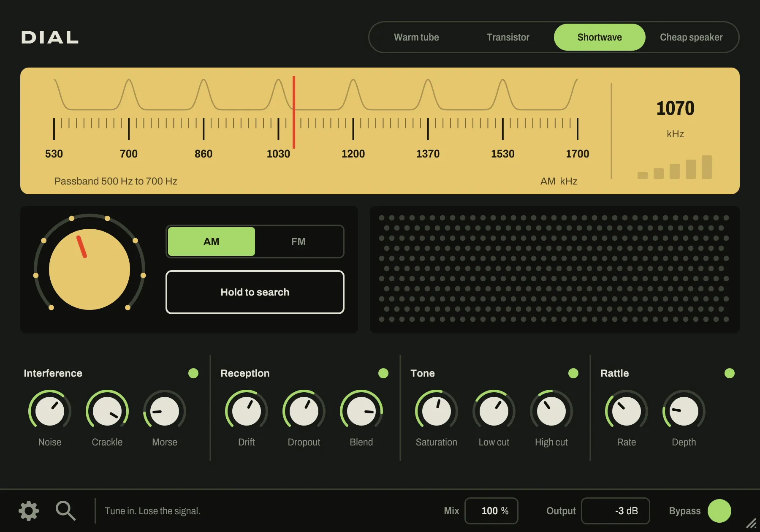Click the 1200 mark on the dial scale
Image resolution: width=760 pixels, height=532 pixels.
pos(353,154)
